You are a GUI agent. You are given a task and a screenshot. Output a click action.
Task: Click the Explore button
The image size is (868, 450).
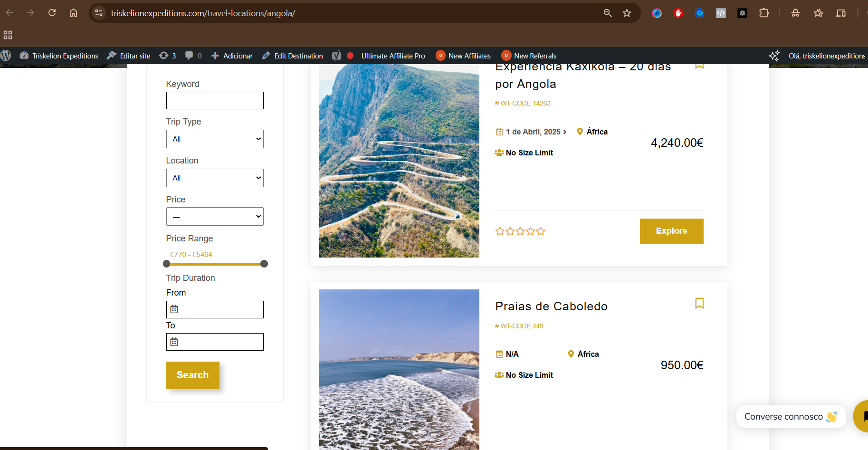671,231
